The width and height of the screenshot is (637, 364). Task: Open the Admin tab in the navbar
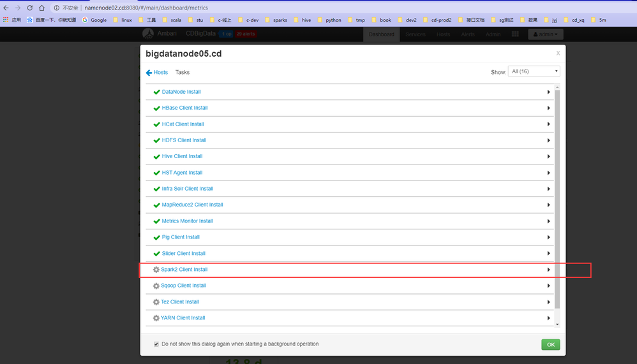coord(493,34)
